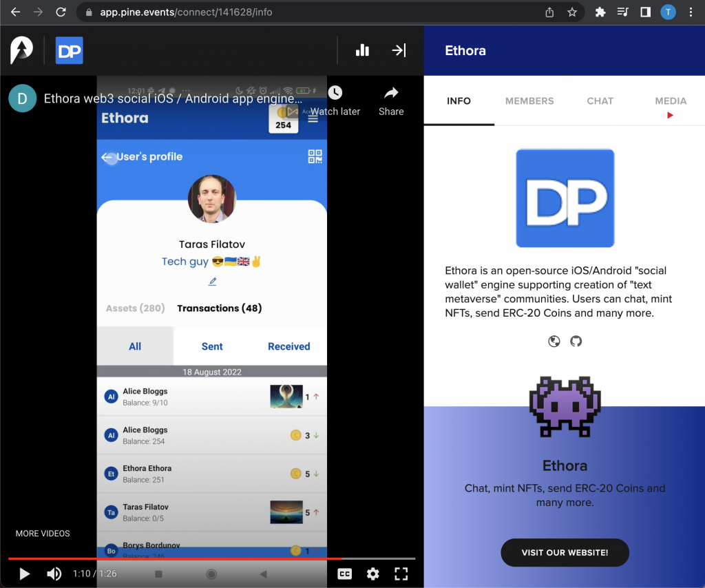Click the Ta avatar beside Taras Filatov
The width and height of the screenshot is (705, 588).
pos(111,512)
